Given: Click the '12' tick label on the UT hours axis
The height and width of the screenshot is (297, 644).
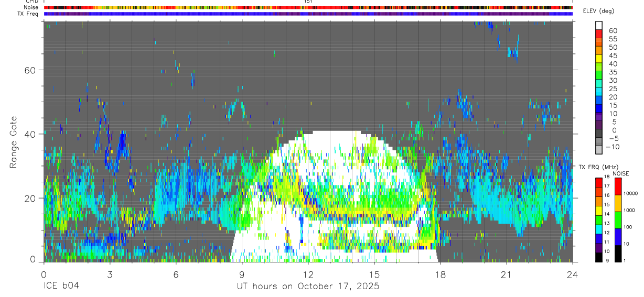Looking at the screenshot, I should point(308,274).
